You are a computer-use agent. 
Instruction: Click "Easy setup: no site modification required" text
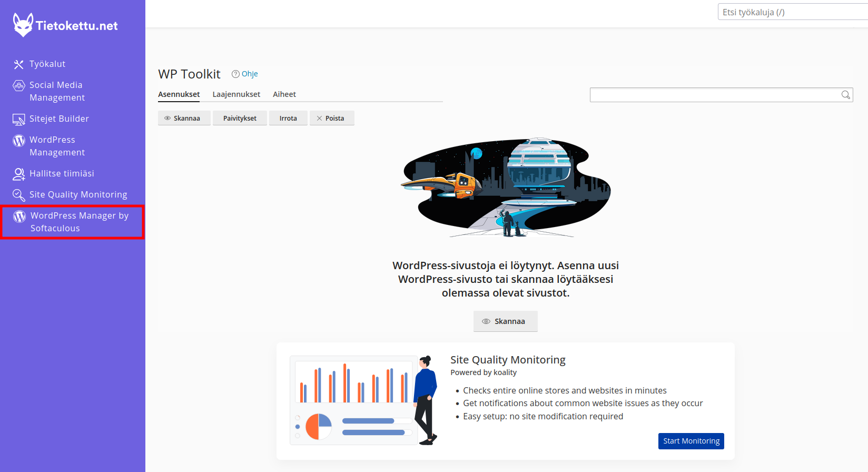point(543,416)
